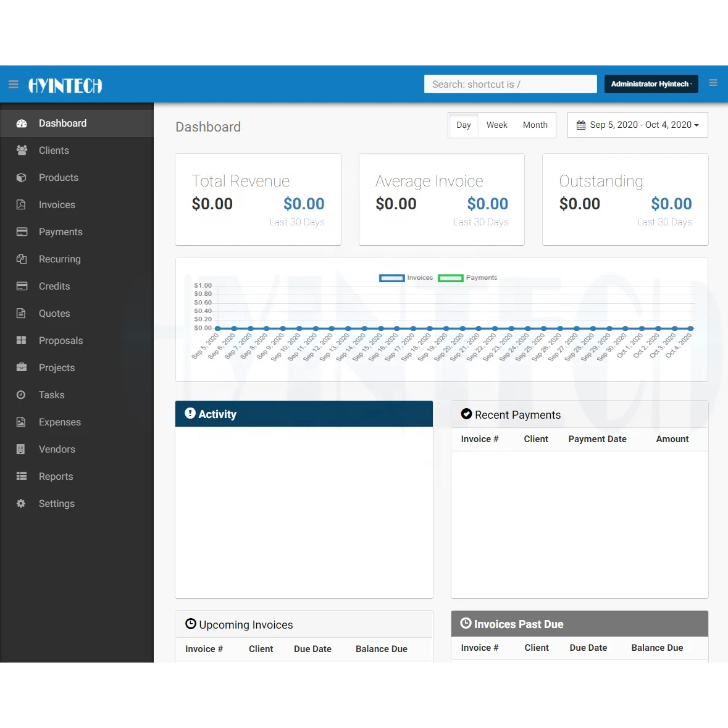Click the Recent Payments checkmark icon
The image size is (728, 728).
467,414
